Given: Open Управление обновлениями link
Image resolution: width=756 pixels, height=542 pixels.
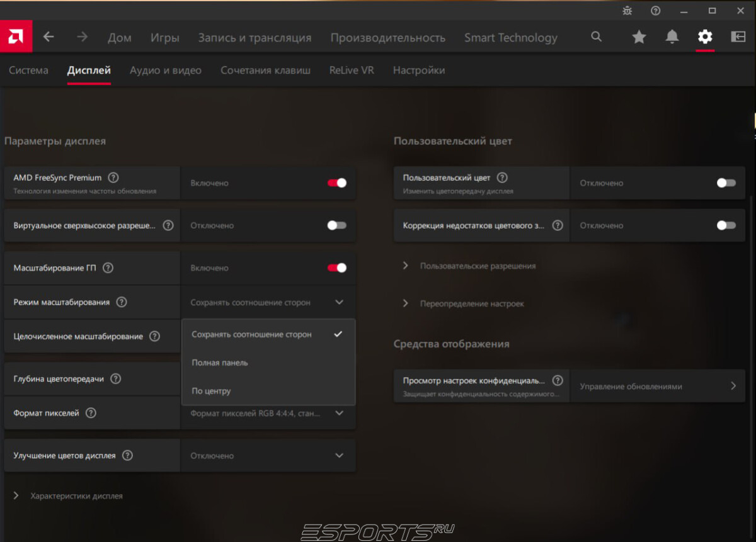Looking at the screenshot, I should click(x=658, y=386).
